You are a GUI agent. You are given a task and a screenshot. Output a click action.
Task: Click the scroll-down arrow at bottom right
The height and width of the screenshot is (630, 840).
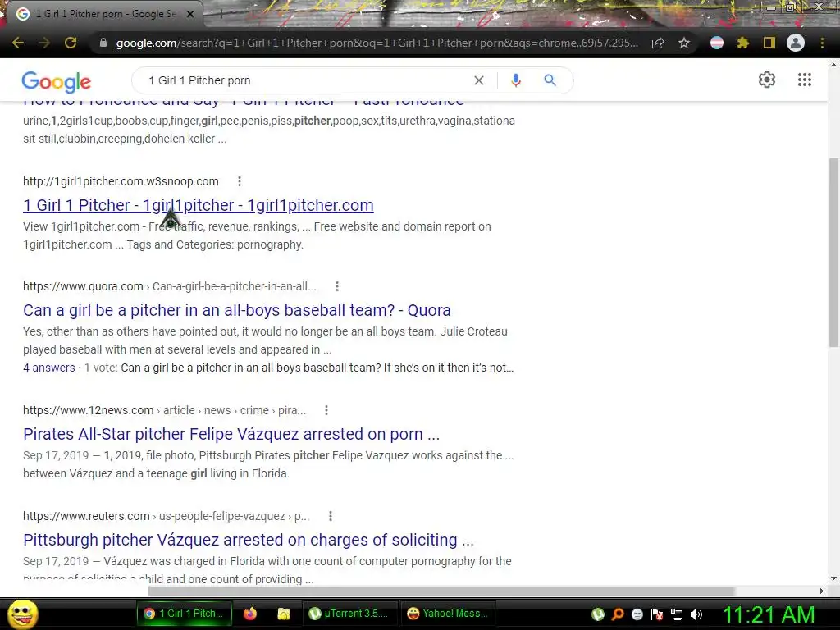[833, 578]
